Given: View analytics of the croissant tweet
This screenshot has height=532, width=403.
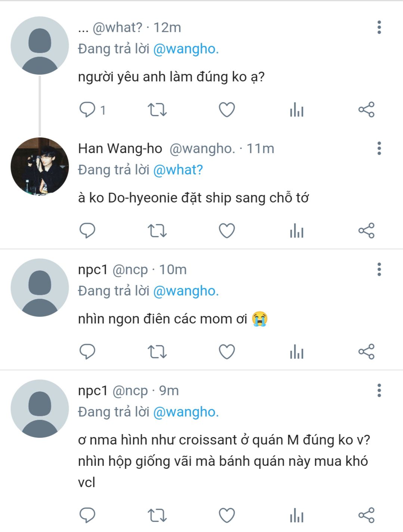Looking at the screenshot, I should [x=297, y=516].
